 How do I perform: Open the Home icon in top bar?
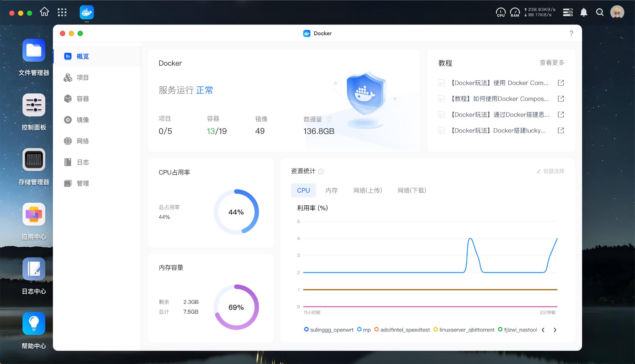44,12
